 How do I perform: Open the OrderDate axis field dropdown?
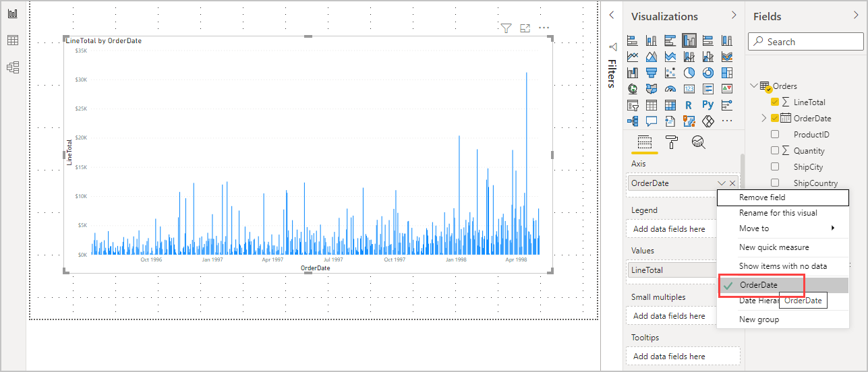pyautogui.click(x=722, y=183)
